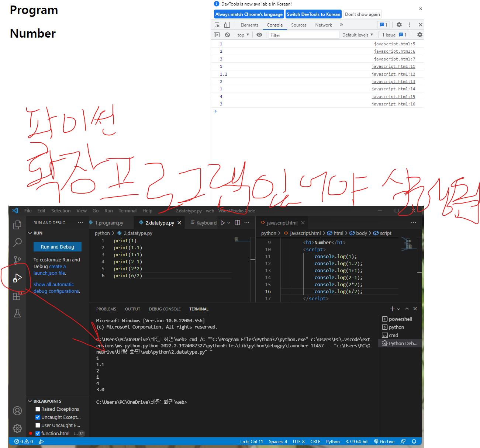The height and width of the screenshot is (448, 480).
Task: Close the terminal panel
Action: 415,309
